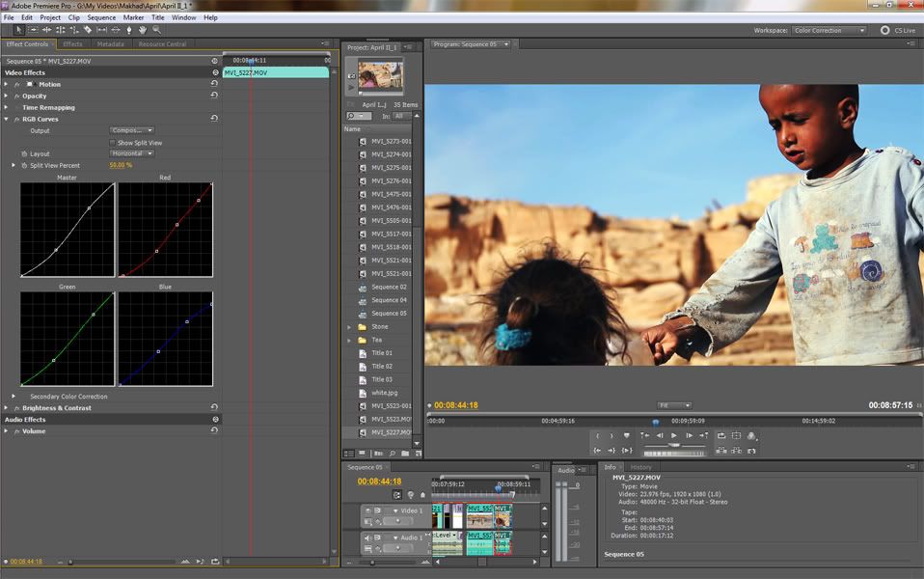Image resolution: width=924 pixels, height=579 pixels.
Task: Click the Split View Percent value
Action: pyautogui.click(x=121, y=165)
